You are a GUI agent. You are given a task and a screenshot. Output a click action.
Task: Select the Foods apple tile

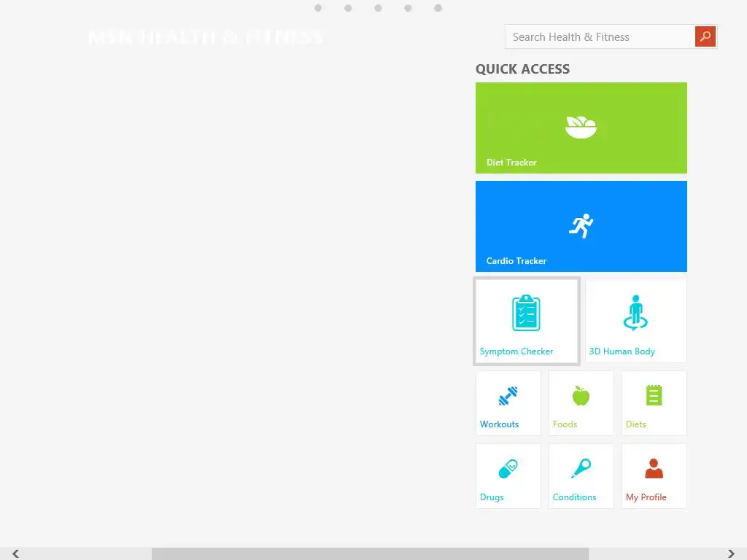tap(581, 403)
